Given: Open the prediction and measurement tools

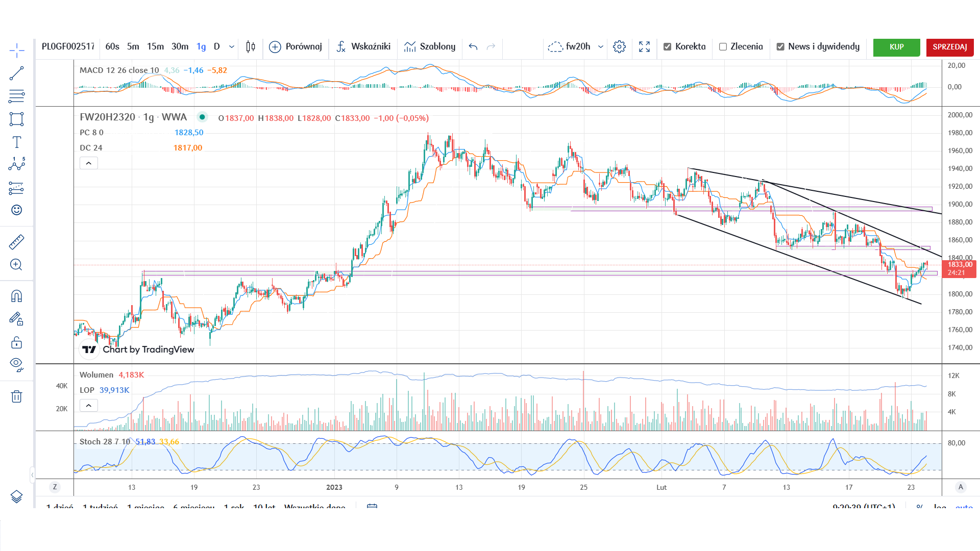Looking at the screenshot, I should tap(16, 188).
